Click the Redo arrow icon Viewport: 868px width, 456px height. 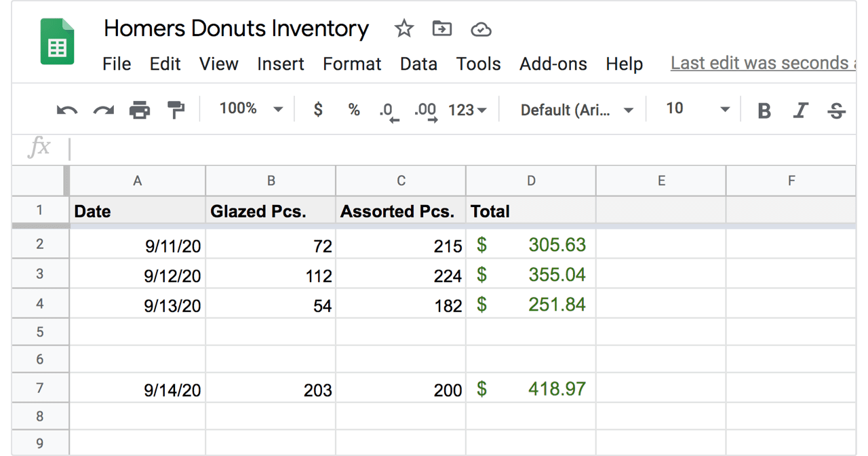pyautogui.click(x=103, y=110)
